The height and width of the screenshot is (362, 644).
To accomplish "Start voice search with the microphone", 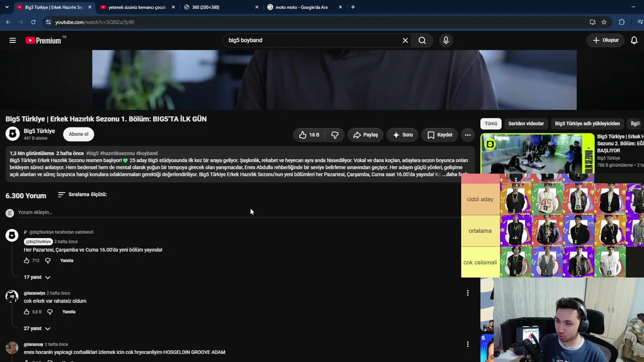I will pos(446,40).
